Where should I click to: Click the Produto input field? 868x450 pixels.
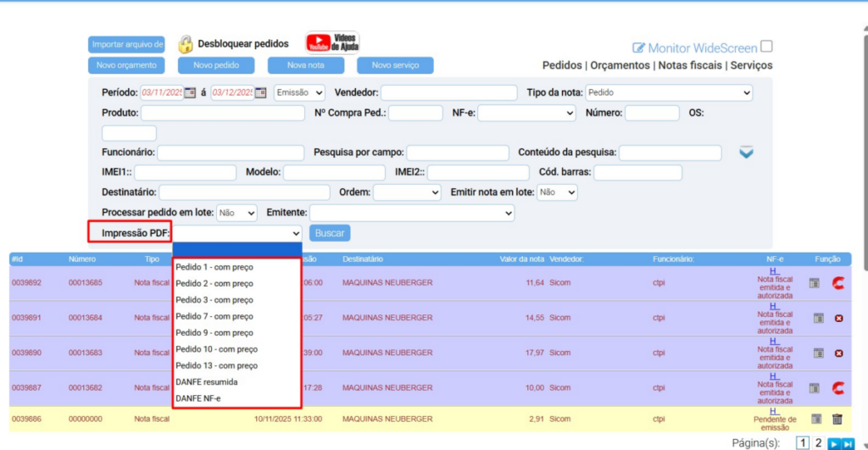tap(223, 113)
